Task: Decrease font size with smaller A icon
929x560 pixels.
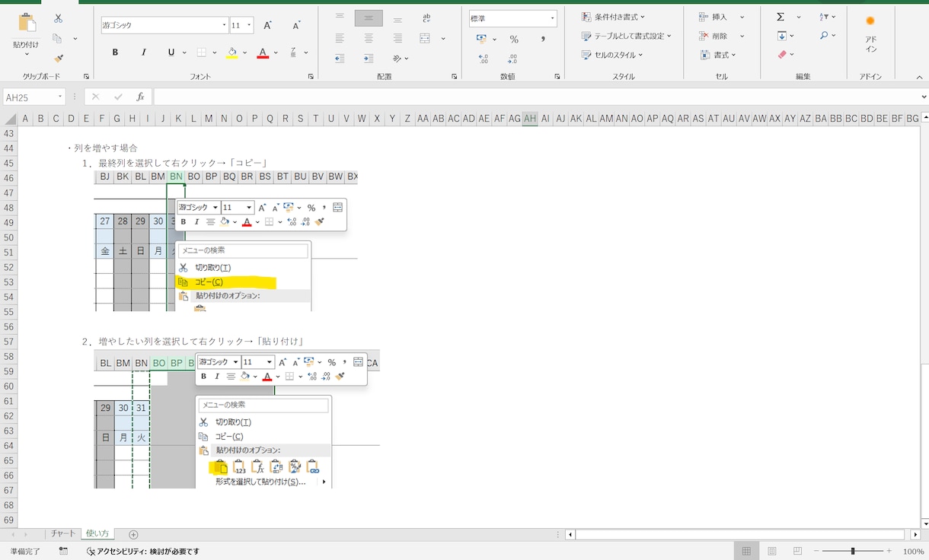Action: click(297, 25)
